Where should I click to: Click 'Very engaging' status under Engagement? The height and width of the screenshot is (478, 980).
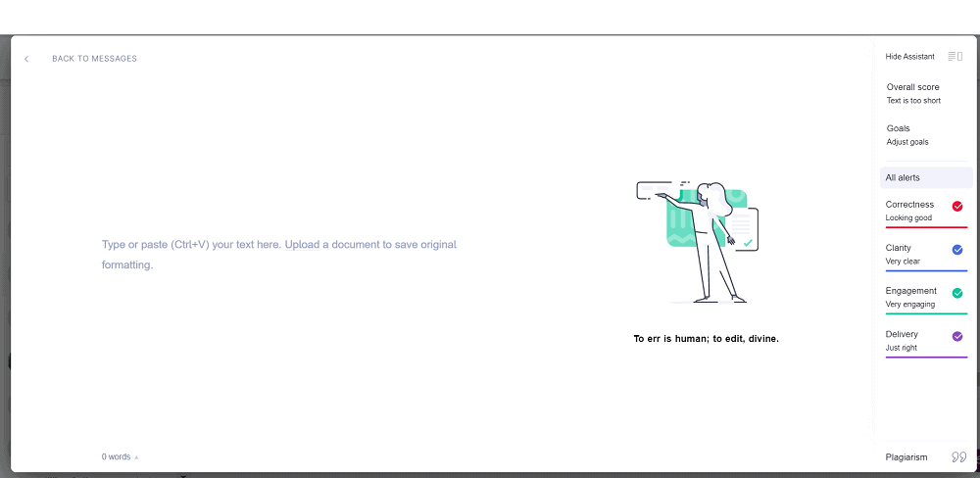coord(910,305)
